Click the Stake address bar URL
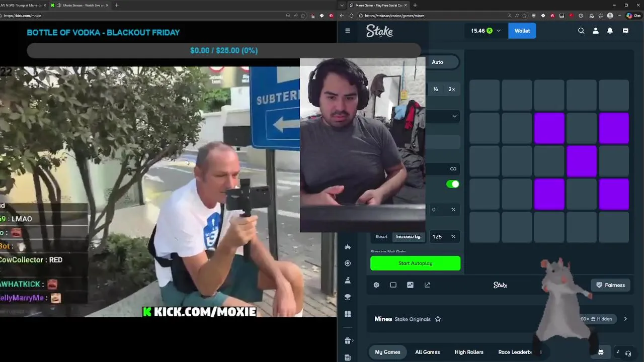The width and height of the screenshot is (644, 362). [395, 16]
